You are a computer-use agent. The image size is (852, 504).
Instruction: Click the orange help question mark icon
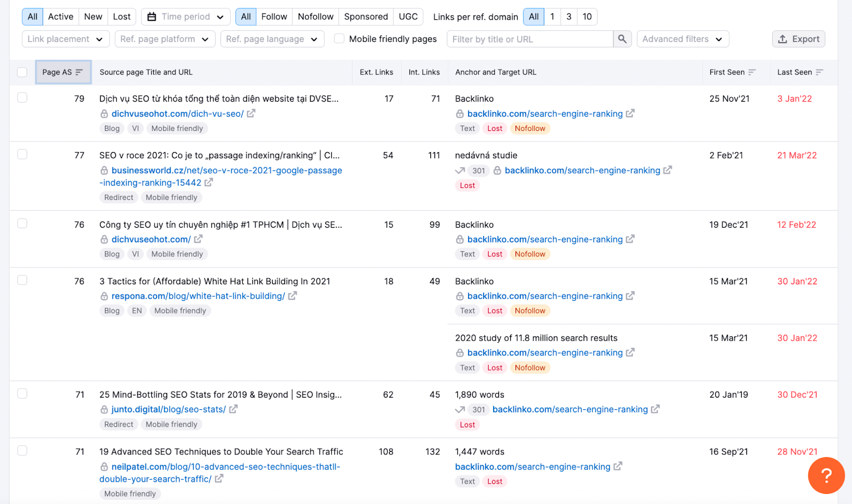(826, 475)
